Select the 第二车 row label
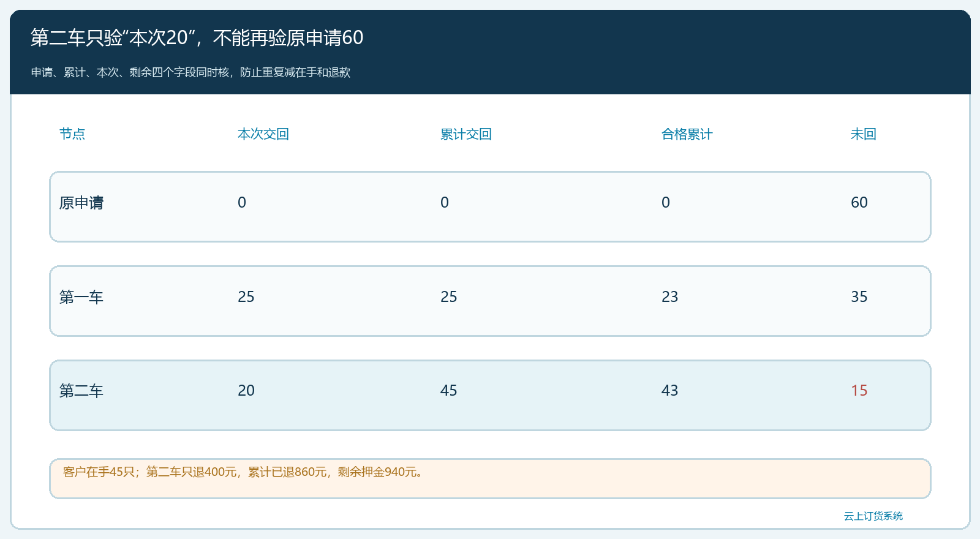This screenshot has height=539, width=980. pyautogui.click(x=81, y=391)
